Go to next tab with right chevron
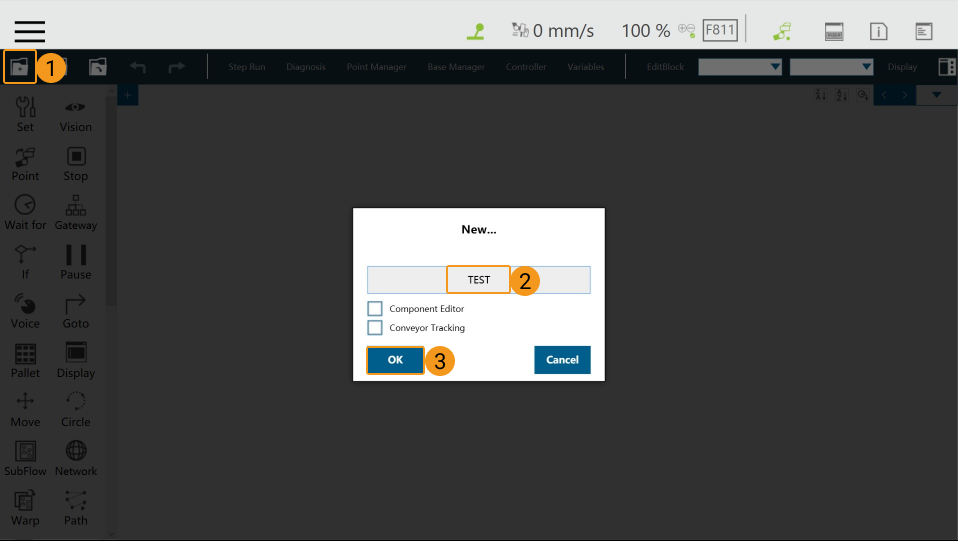Screen dimensions: 958x541 coord(905,95)
